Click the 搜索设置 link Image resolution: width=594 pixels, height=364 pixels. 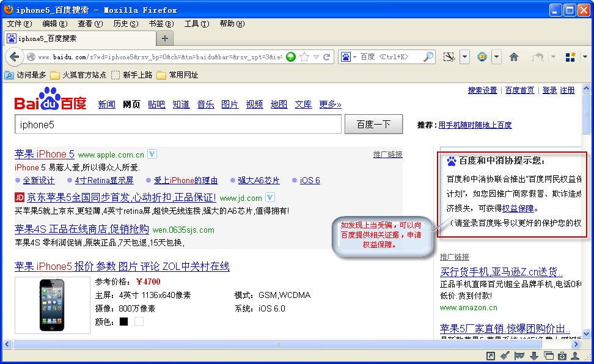tap(482, 90)
